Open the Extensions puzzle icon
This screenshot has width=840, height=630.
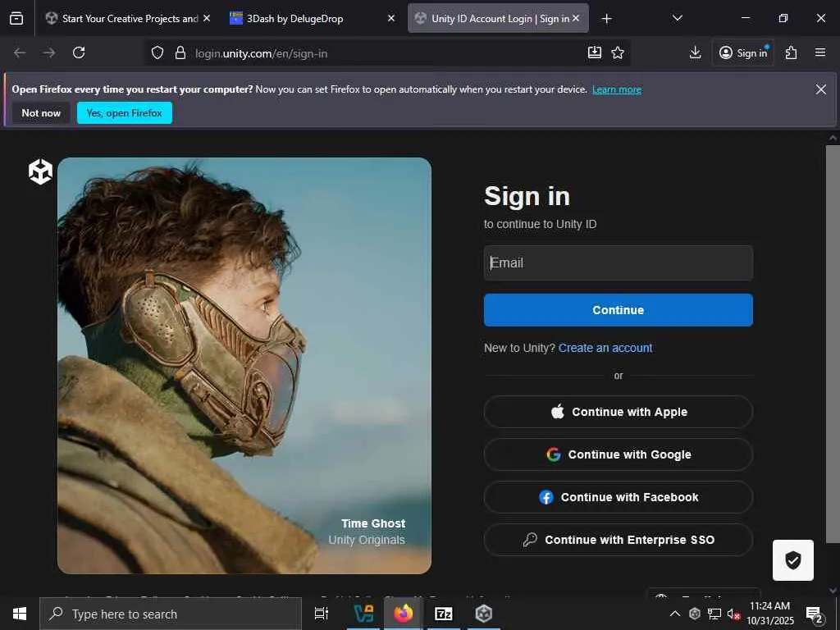pos(792,52)
